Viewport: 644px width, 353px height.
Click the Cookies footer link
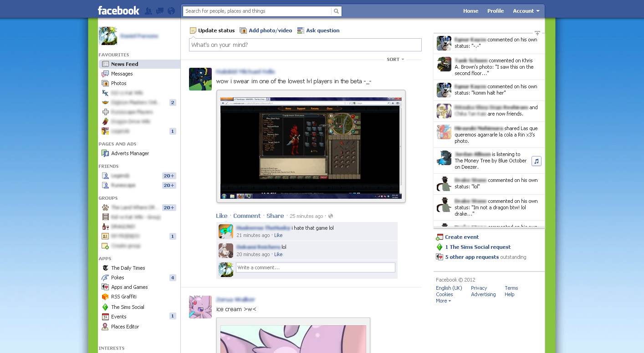tap(444, 294)
